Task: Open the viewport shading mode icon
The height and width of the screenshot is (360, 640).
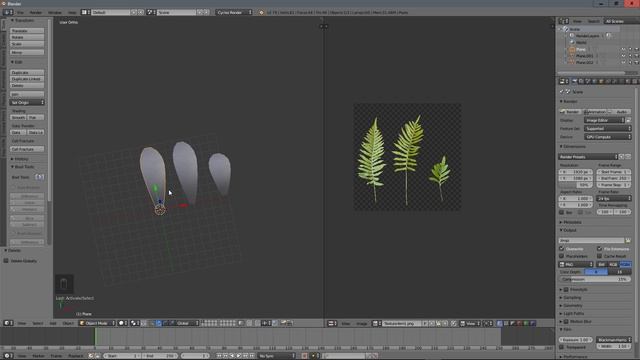Action: [x=122, y=323]
